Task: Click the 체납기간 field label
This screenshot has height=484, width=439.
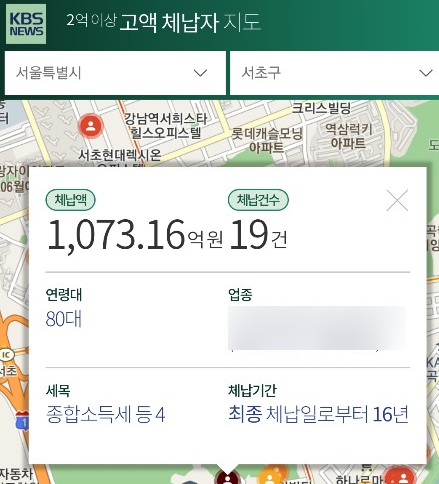Action: click(x=252, y=390)
